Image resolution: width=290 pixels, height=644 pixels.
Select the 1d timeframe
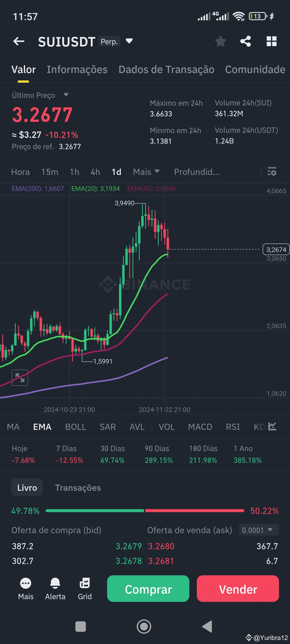[117, 172]
